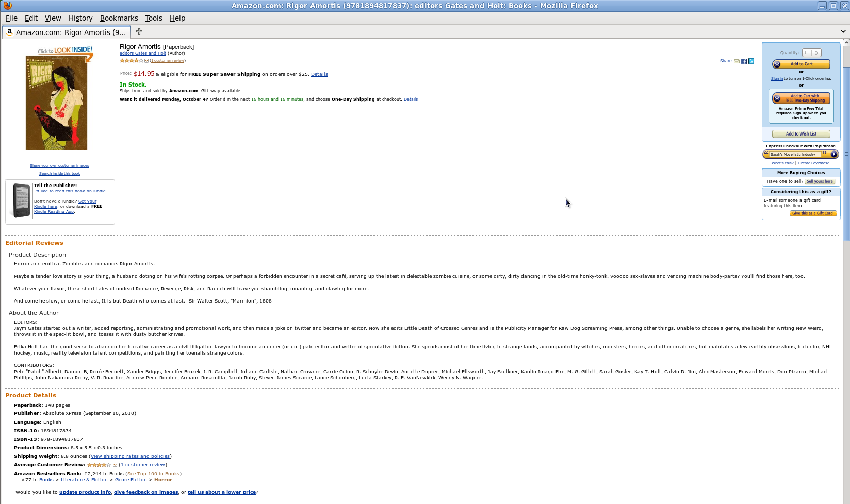Click the $14.95 price text
Viewport: 850px width, 504px height.
144,74
